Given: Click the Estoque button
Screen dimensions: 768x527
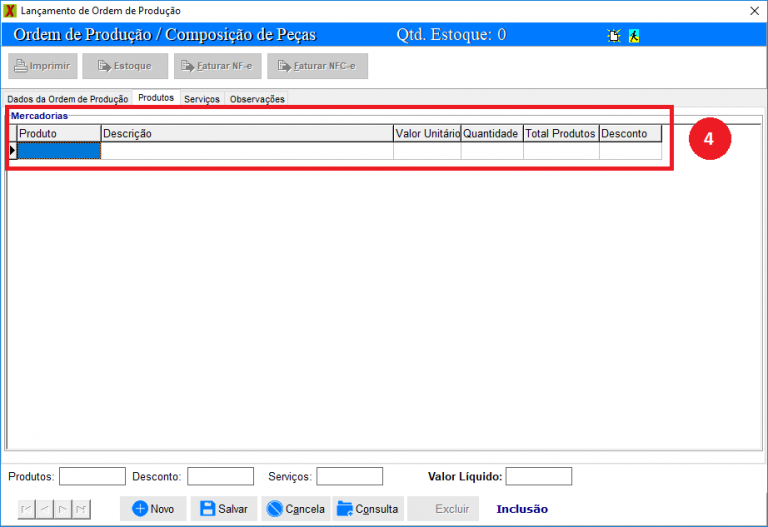Looking at the screenshot, I should coord(125,66).
